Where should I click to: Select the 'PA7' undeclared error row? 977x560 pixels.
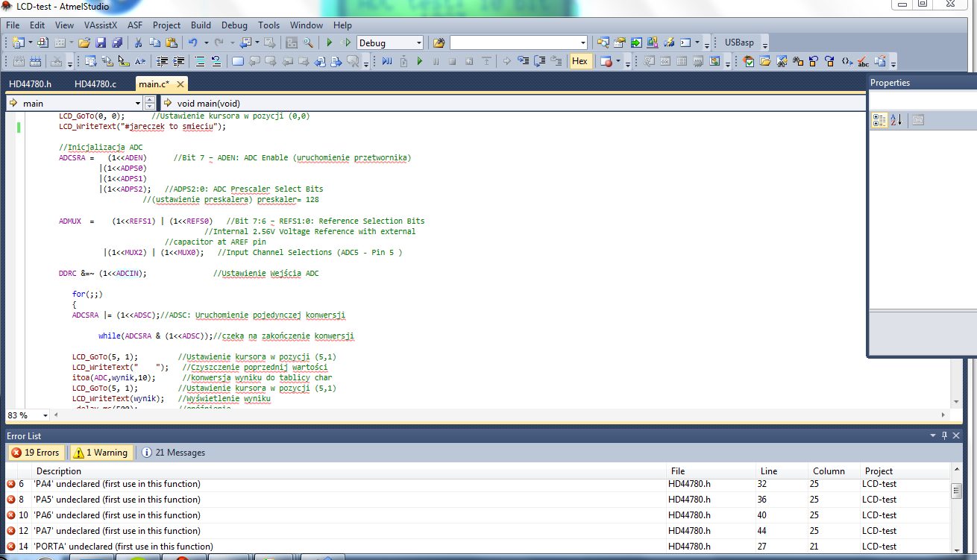click(x=477, y=531)
